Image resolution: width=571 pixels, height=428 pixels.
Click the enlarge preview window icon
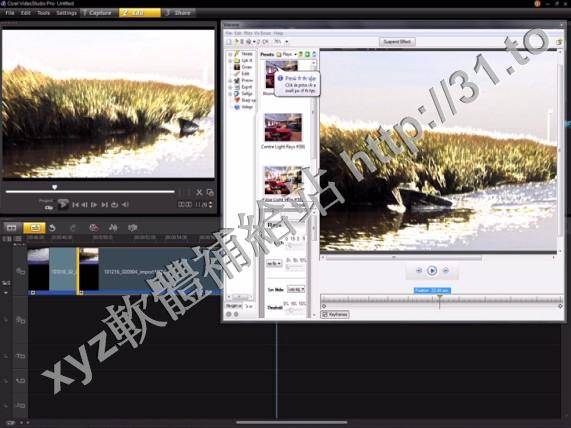tap(210, 192)
